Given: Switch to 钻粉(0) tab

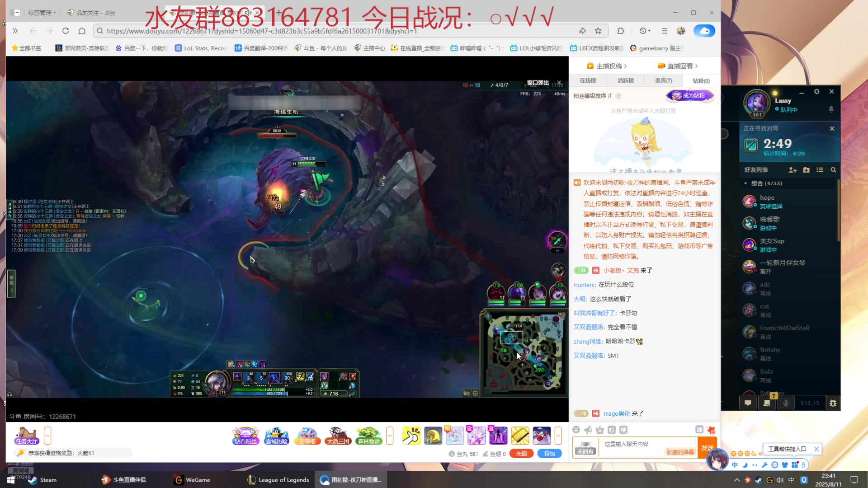Looking at the screenshot, I should point(701,81).
